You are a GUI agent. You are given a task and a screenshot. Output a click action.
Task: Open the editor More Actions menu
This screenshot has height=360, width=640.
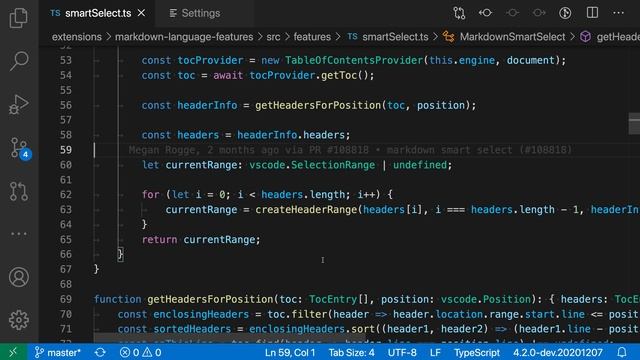pyautogui.click(x=618, y=13)
